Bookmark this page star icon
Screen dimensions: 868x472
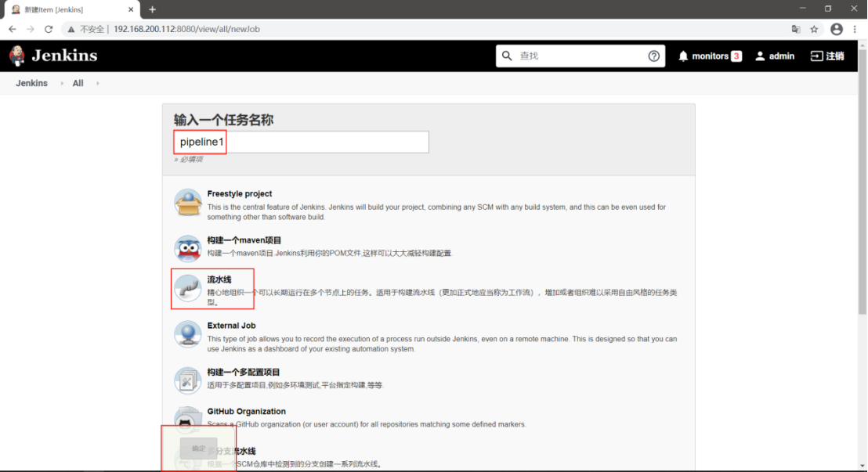click(814, 29)
